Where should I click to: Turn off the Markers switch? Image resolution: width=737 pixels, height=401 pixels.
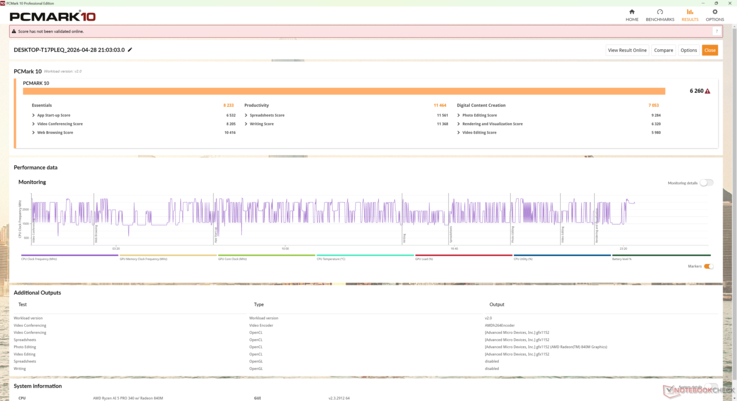(x=708, y=267)
